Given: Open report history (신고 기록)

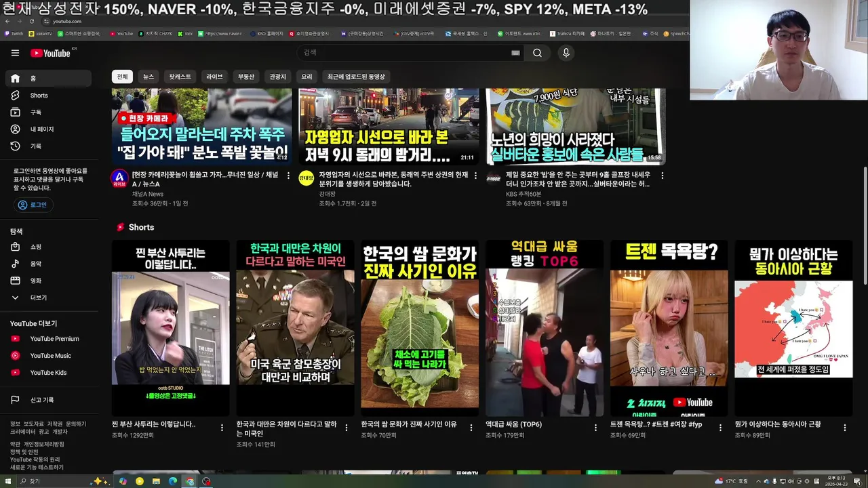Looking at the screenshot, I should (x=49, y=400).
